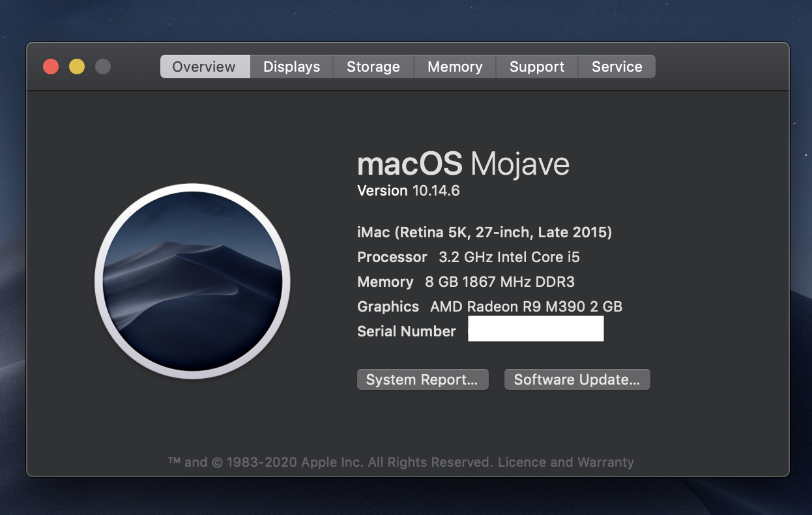Click the Serial Number label
Viewport: 812px width, 515px height.
tap(407, 331)
